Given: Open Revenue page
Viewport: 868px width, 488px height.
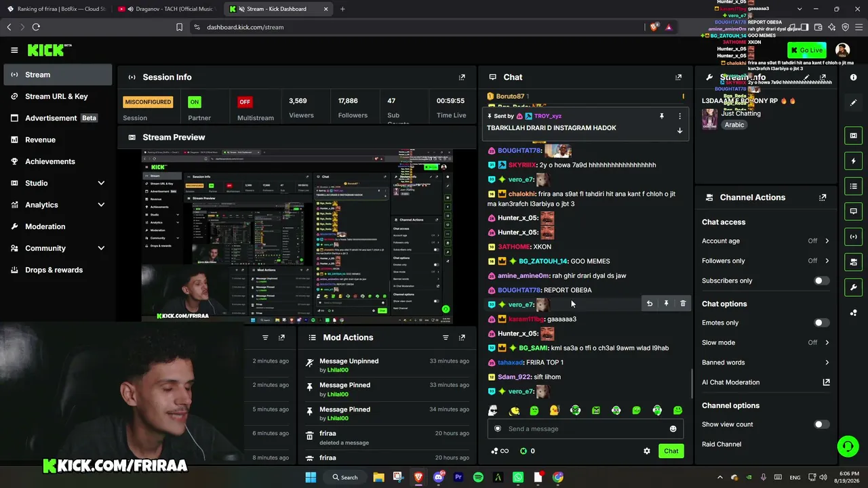Looking at the screenshot, I should (57, 140).
